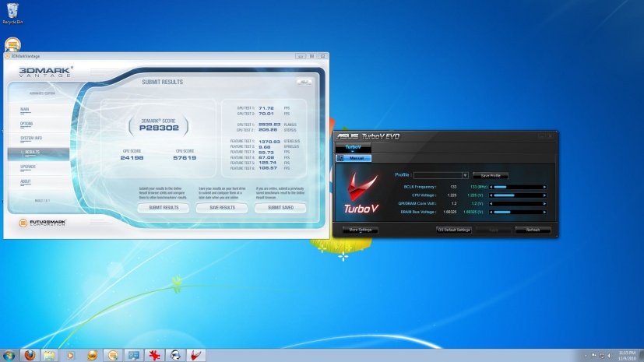644x362 pixels.
Task: Open MAIN section in 3DMark Vantage
Action: (25, 110)
